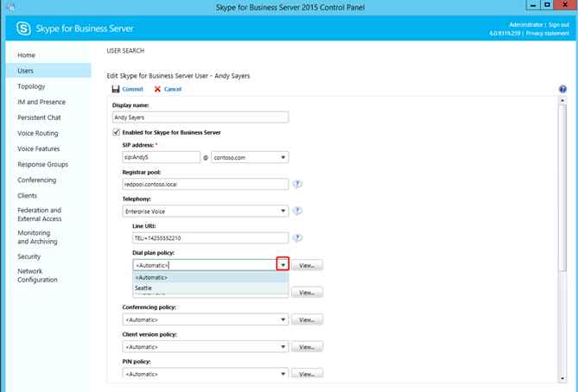Click the SIP address input field
Screen dimensions: 578x392
pos(161,157)
